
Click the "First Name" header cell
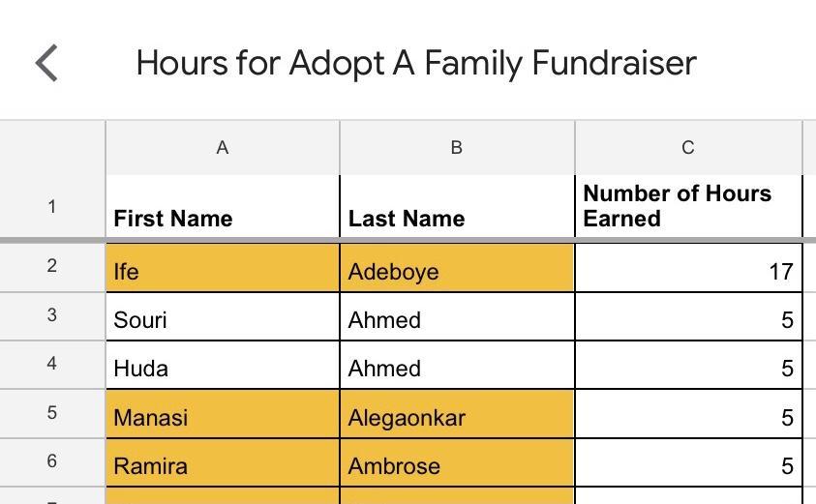(222, 207)
